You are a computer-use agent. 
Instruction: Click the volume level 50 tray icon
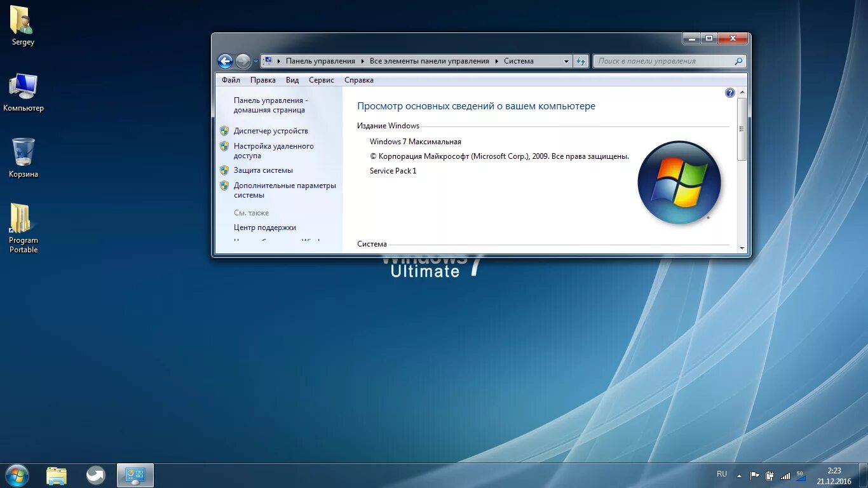[801, 475]
